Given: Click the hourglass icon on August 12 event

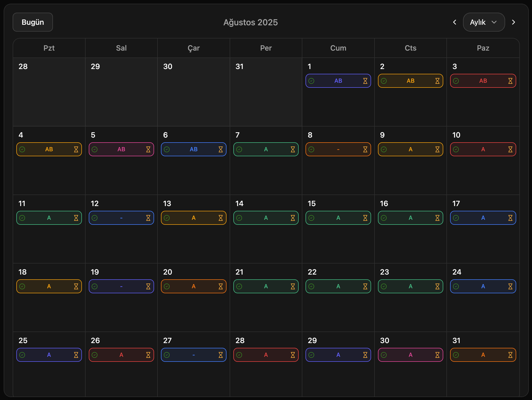Looking at the screenshot, I should [x=148, y=218].
